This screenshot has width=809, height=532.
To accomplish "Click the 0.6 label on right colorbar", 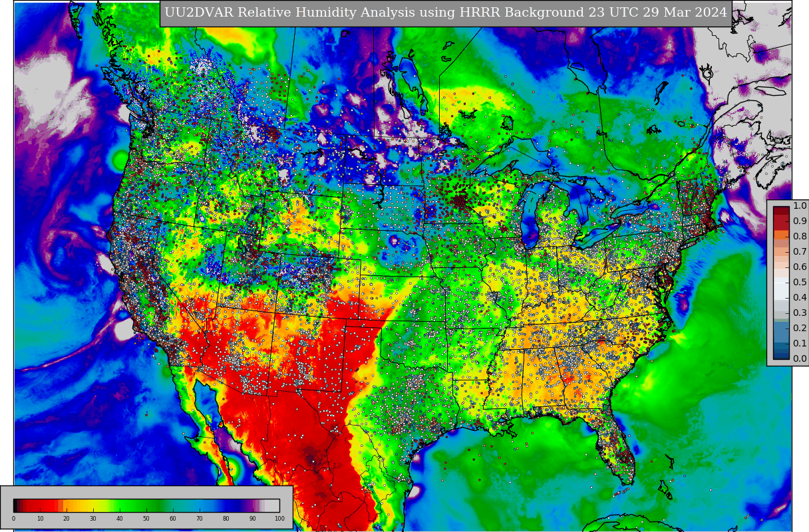I will click(x=800, y=267).
